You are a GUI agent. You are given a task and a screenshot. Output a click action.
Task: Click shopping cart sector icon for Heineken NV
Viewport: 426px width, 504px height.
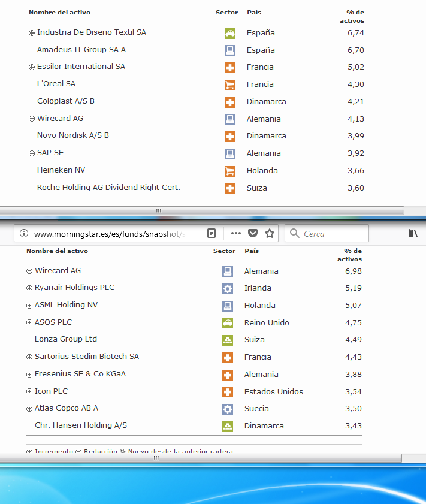(229, 171)
